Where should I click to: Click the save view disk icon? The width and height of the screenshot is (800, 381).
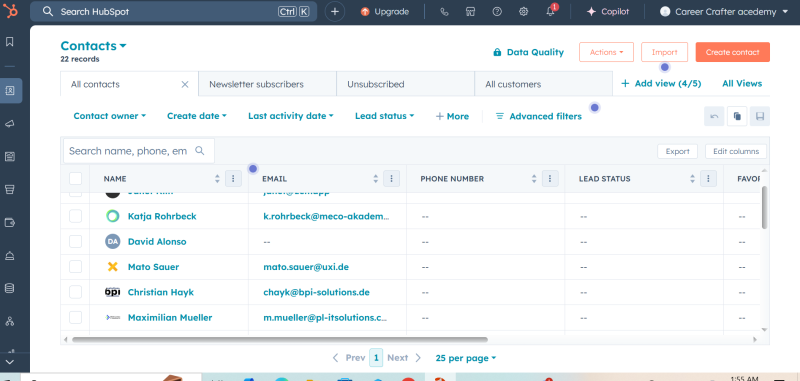click(760, 116)
